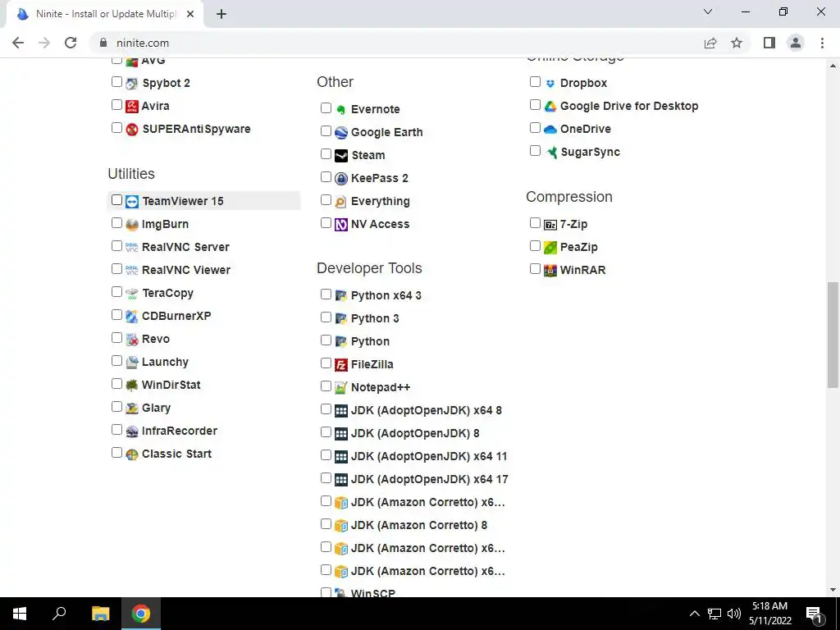Click the ninite.com address bar
Image resolution: width=840 pixels, height=630 pixels.
[x=396, y=43]
